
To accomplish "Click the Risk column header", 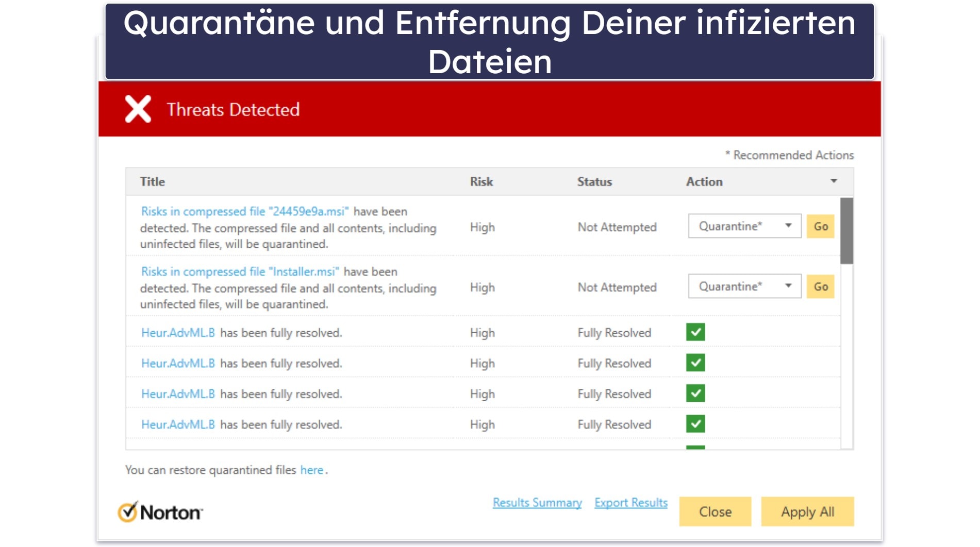I will (481, 182).
